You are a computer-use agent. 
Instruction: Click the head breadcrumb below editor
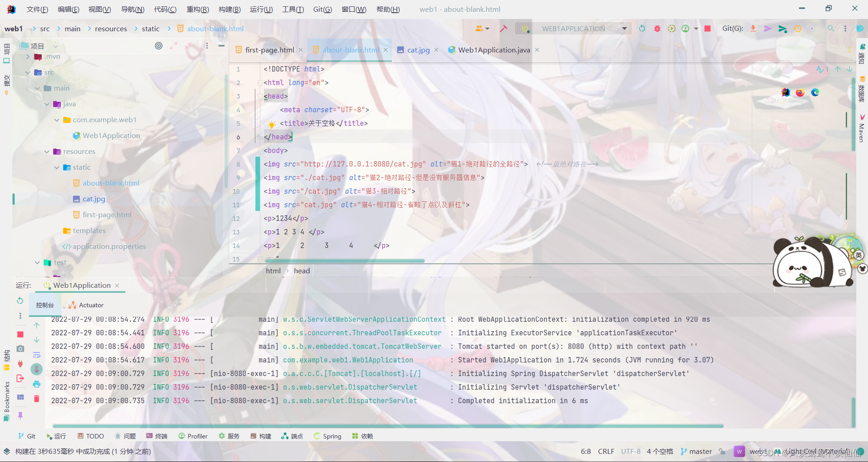coord(302,271)
